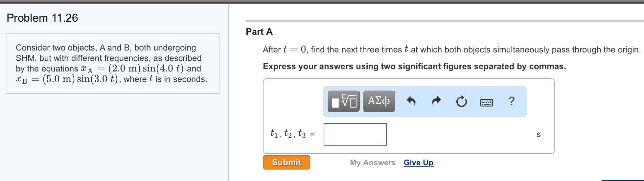The width and height of the screenshot is (644, 181).
Task: Submit the answer with orange Submit button
Action: click(x=287, y=162)
